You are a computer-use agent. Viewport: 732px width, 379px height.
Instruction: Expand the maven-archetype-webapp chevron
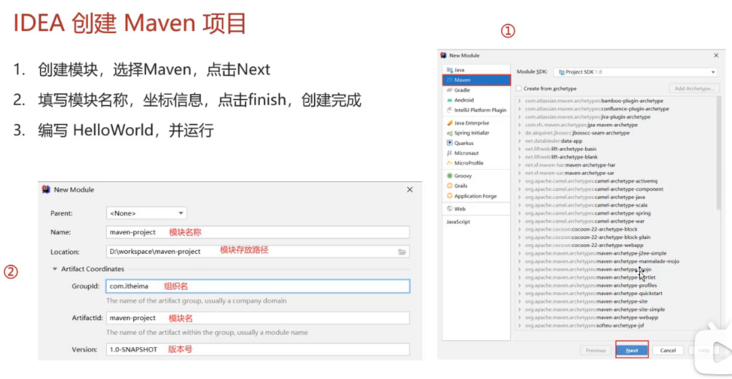(x=520, y=317)
